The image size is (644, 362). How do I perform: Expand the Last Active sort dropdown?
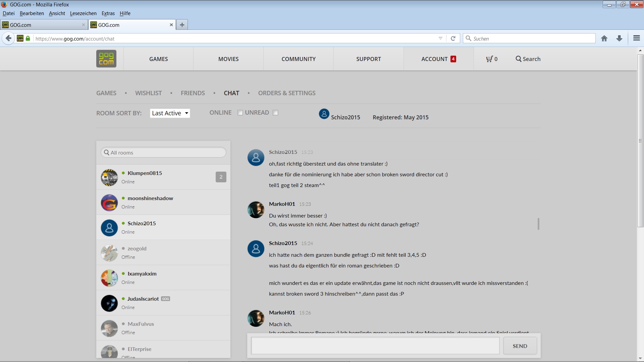[x=170, y=113]
